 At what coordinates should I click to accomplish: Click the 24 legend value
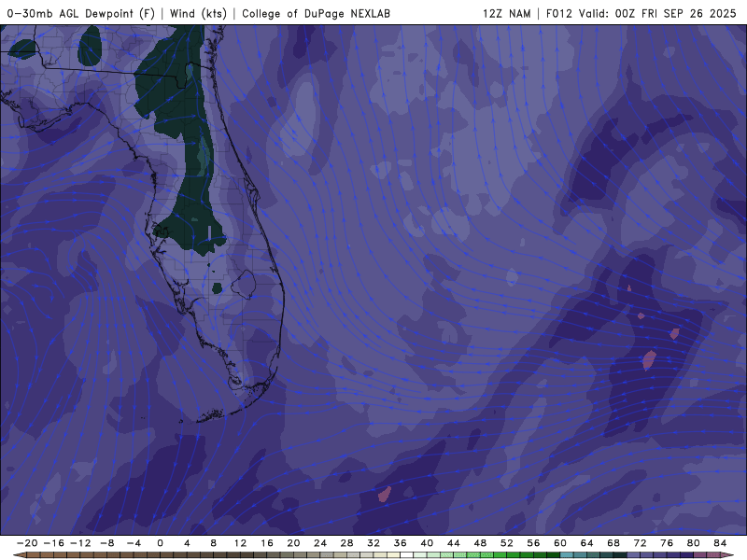tap(320, 543)
